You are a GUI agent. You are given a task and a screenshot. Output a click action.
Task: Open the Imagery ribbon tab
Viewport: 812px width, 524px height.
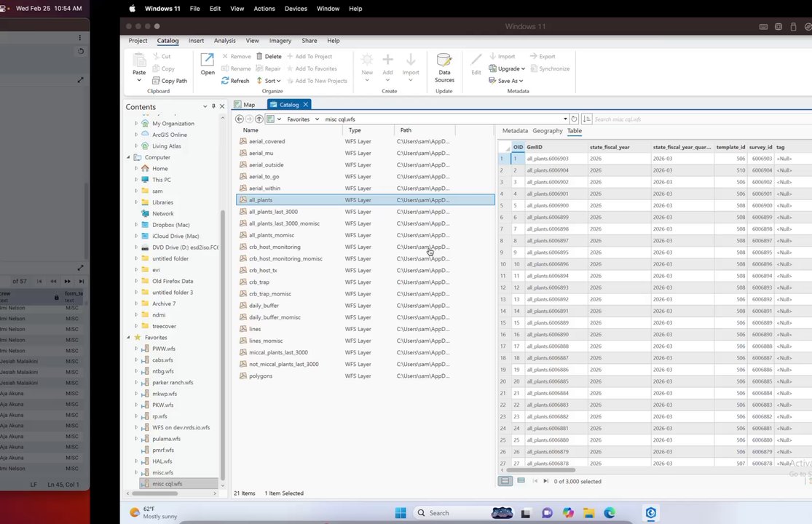point(280,40)
